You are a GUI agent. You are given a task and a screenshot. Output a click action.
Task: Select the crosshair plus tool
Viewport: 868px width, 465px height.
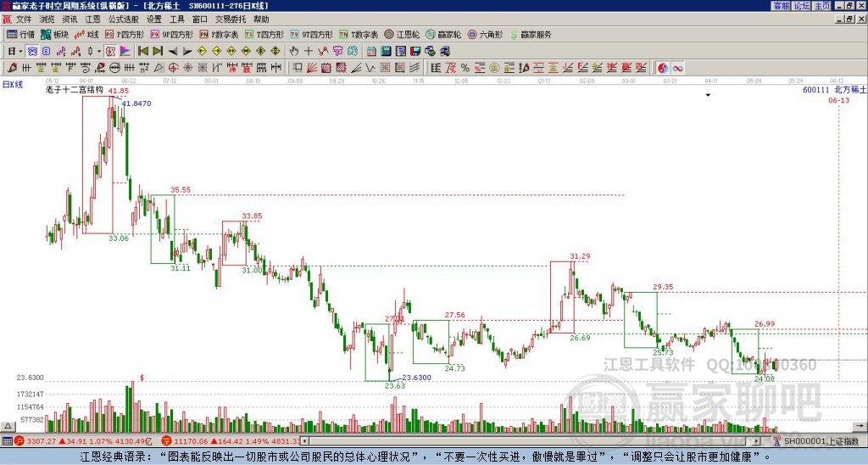[309, 52]
